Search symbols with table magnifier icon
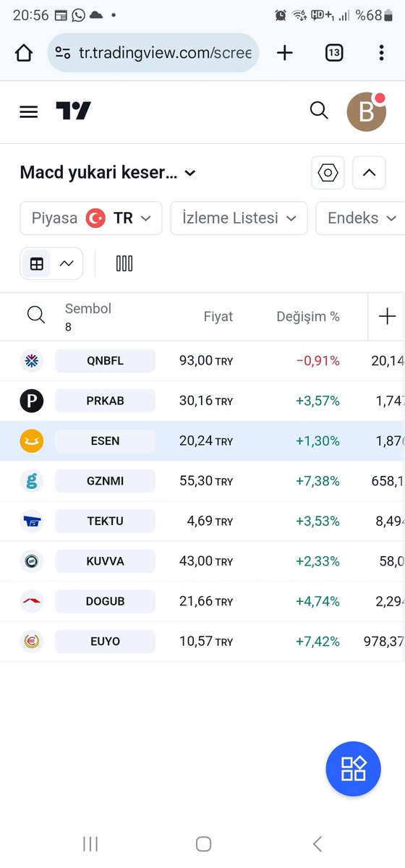The height and width of the screenshot is (868, 405). click(35, 315)
